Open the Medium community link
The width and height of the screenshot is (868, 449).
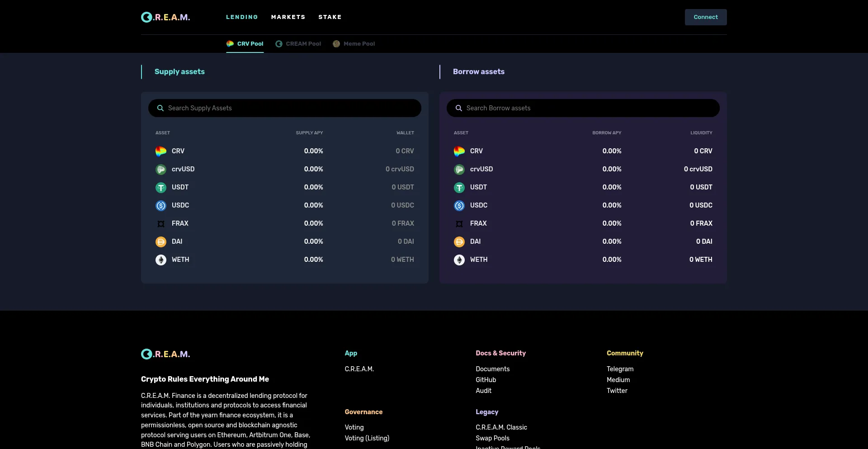click(618, 380)
